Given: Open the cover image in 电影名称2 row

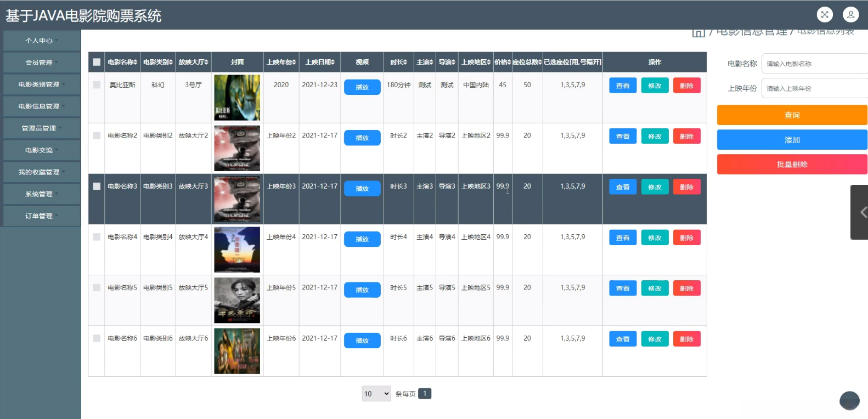Looking at the screenshot, I should [237, 148].
